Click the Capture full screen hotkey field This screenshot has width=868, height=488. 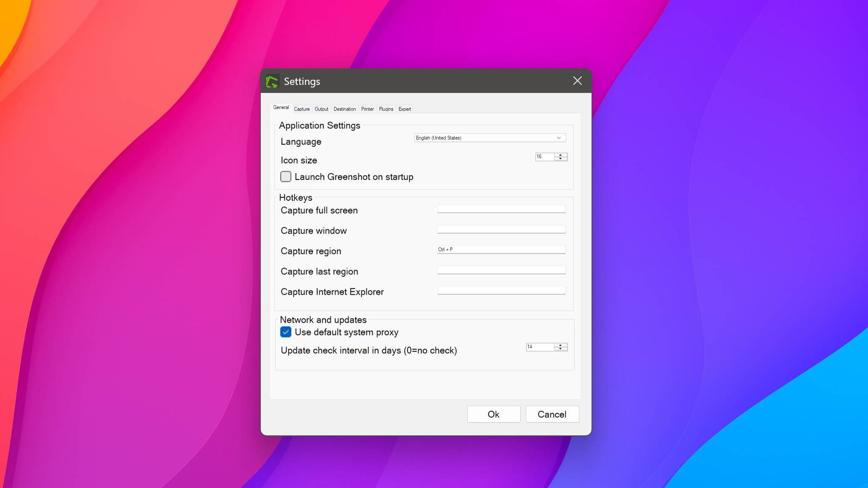coord(501,209)
